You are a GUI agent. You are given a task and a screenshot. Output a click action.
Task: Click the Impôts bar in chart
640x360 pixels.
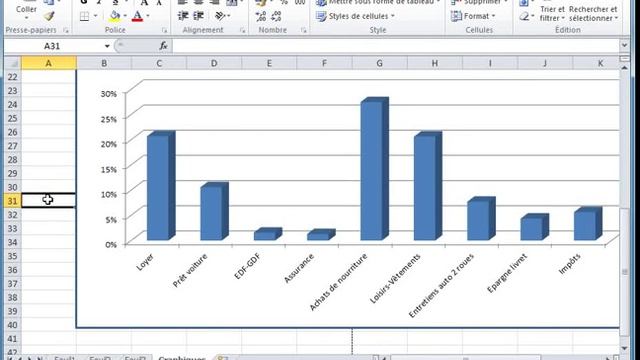coord(588,223)
